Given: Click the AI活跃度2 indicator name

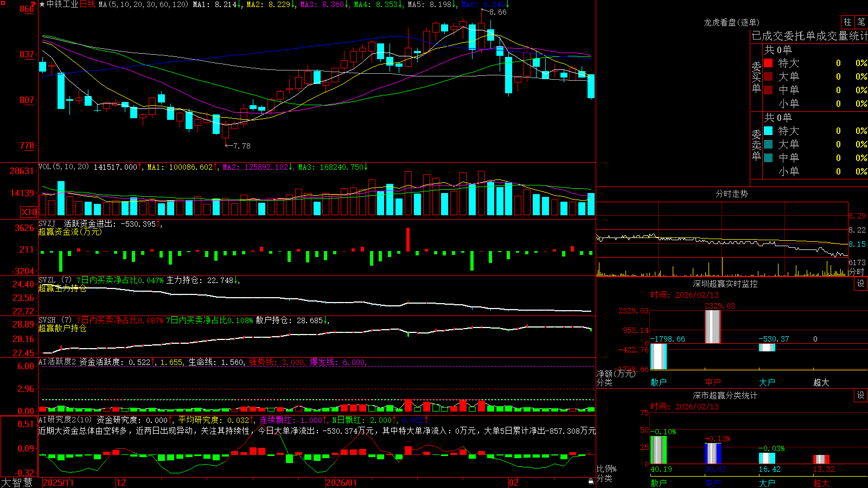Looking at the screenshot, I should point(58,362).
